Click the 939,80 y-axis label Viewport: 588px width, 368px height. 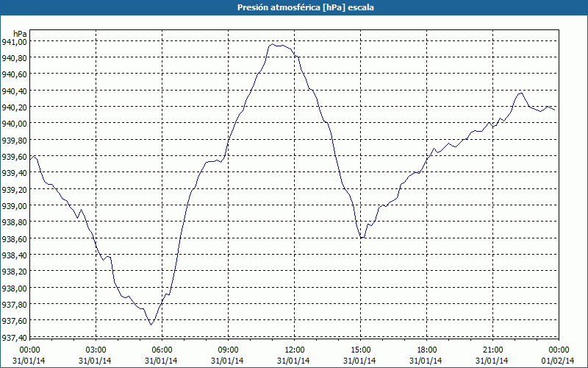(x=14, y=140)
